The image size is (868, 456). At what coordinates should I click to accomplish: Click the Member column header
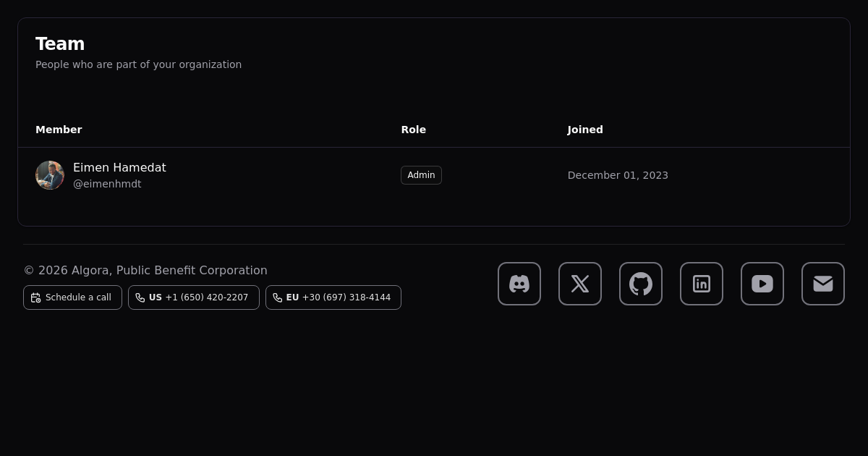(x=59, y=130)
